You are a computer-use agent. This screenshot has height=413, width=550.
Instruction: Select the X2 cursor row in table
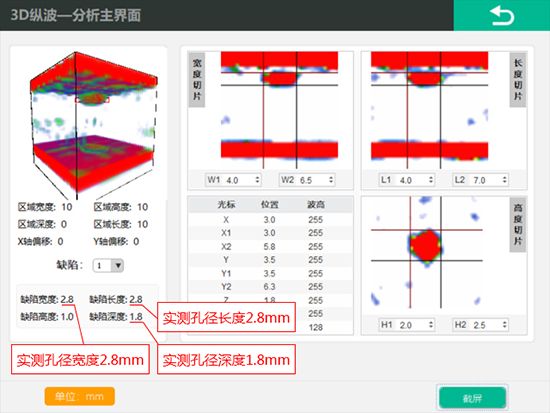click(x=270, y=247)
